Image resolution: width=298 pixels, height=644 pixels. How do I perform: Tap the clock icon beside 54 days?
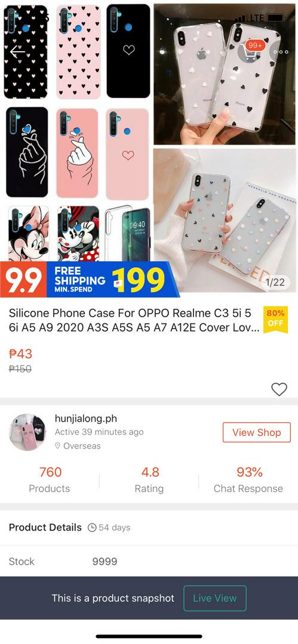coord(92,528)
